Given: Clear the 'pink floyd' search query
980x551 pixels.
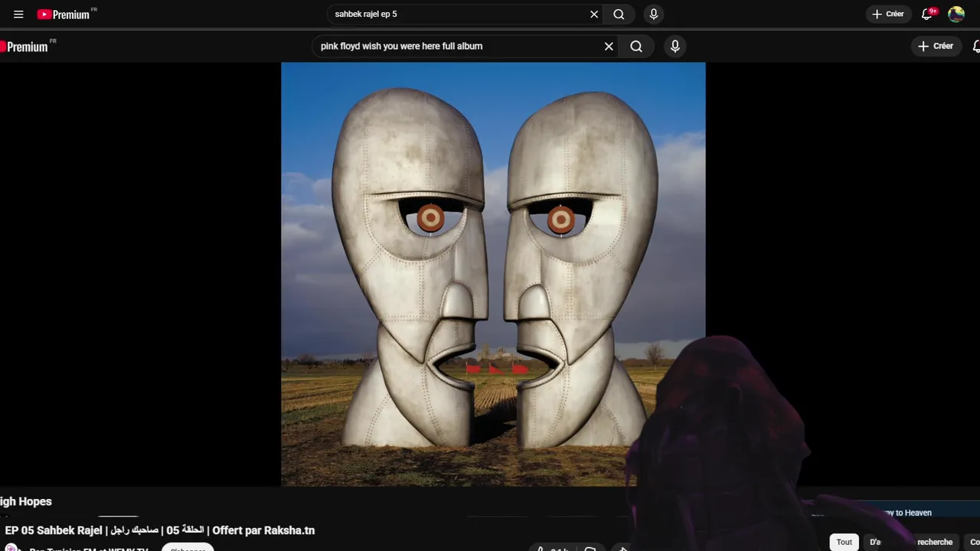Looking at the screenshot, I should point(609,46).
